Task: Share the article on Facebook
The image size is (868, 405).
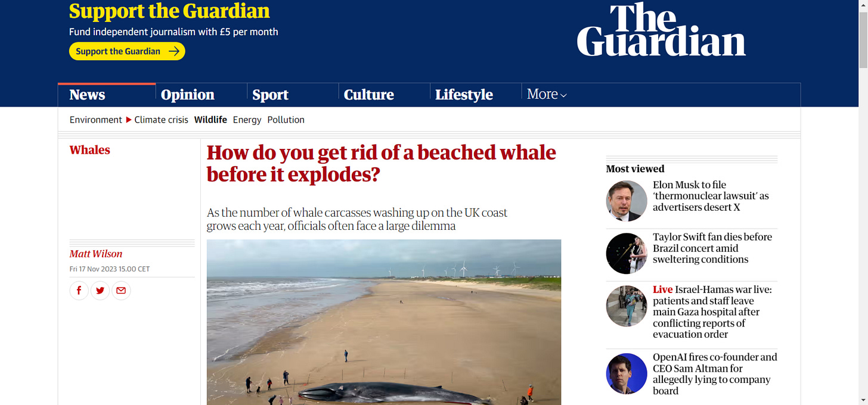Action: coord(79,291)
